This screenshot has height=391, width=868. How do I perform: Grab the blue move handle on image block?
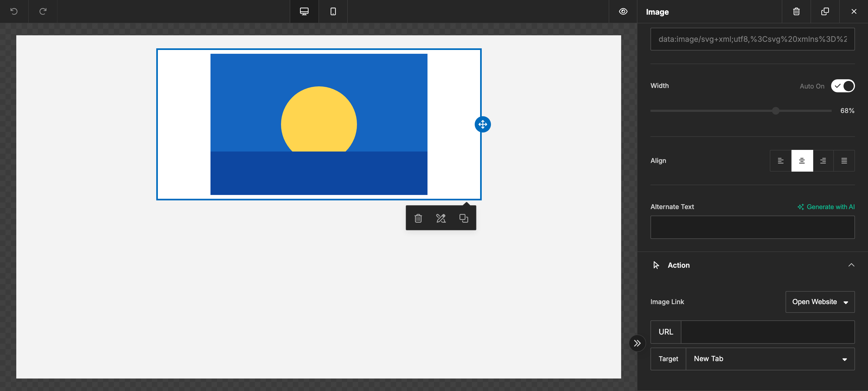point(483,124)
